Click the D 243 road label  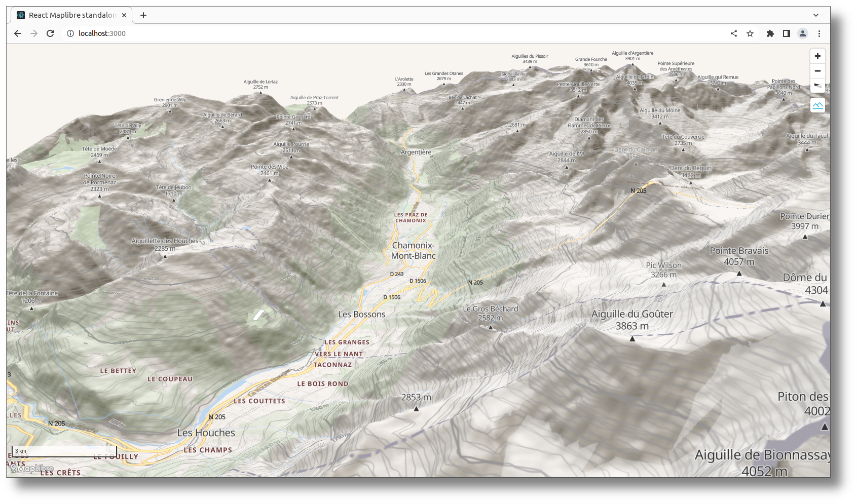click(x=397, y=274)
